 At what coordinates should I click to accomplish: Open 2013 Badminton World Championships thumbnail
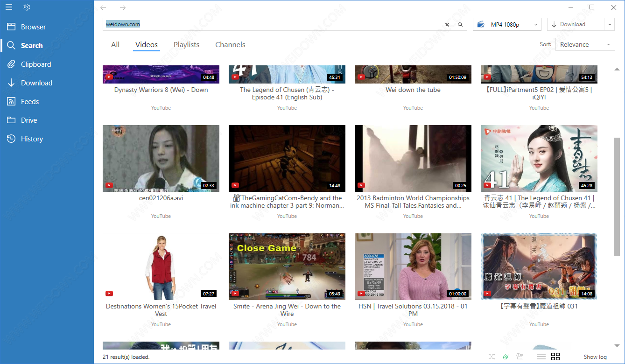[x=413, y=158]
